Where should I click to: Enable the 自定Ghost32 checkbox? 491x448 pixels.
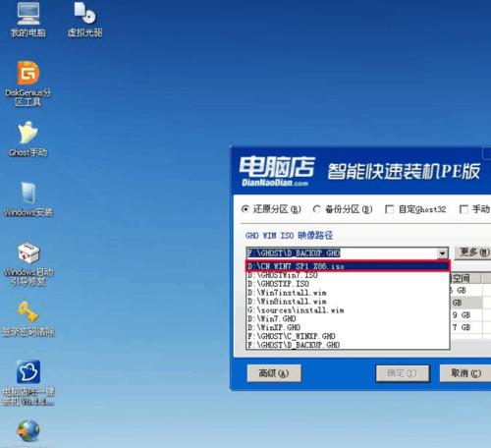pos(389,209)
